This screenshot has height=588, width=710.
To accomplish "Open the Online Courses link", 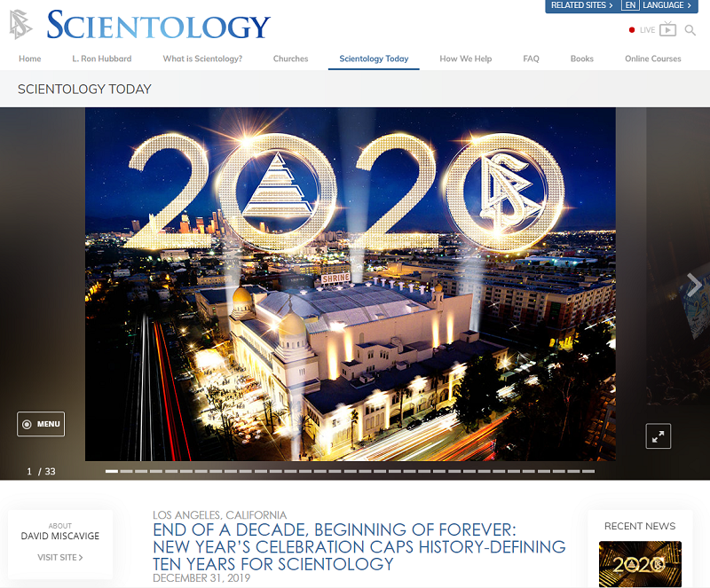I will click(653, 59).
